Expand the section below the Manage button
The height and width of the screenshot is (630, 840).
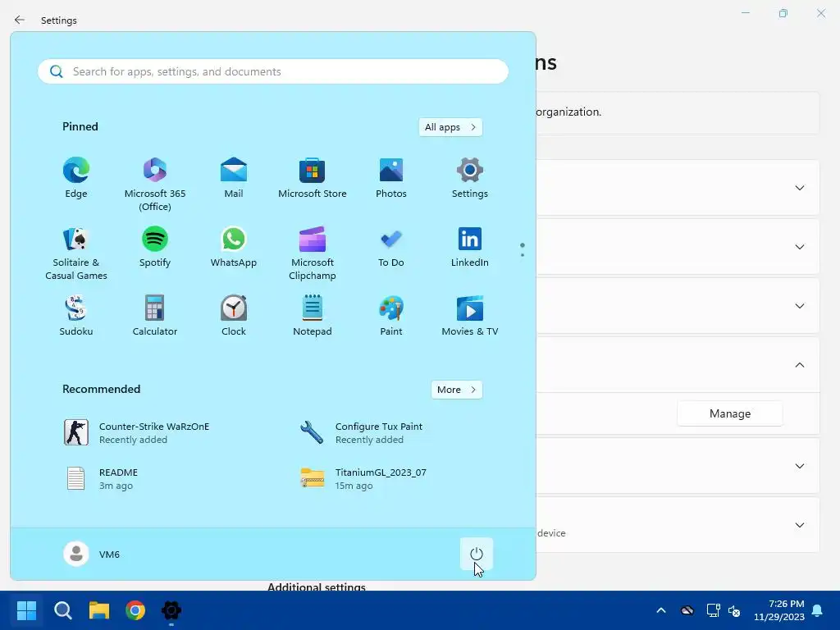click(799, 466)
